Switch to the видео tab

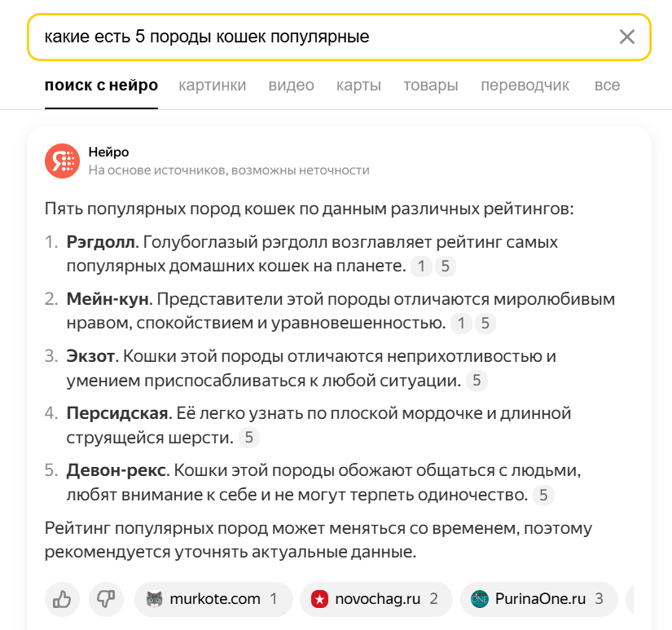tap(291, 86)
